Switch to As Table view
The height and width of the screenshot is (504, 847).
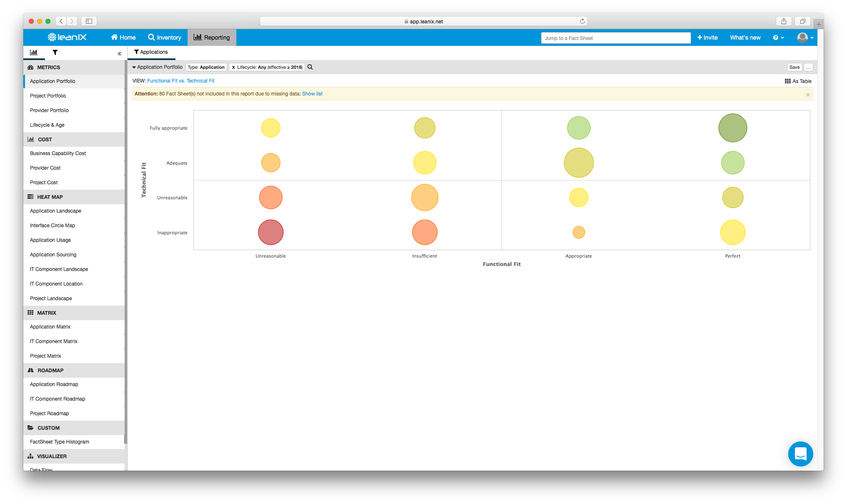pyautogui.click(x=798, y=81)
